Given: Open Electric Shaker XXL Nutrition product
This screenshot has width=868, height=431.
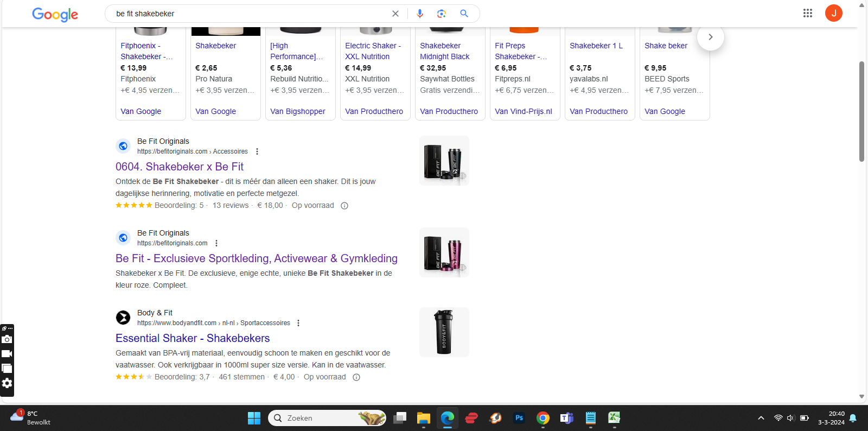Looking at the screenshot, I should 373,51.
